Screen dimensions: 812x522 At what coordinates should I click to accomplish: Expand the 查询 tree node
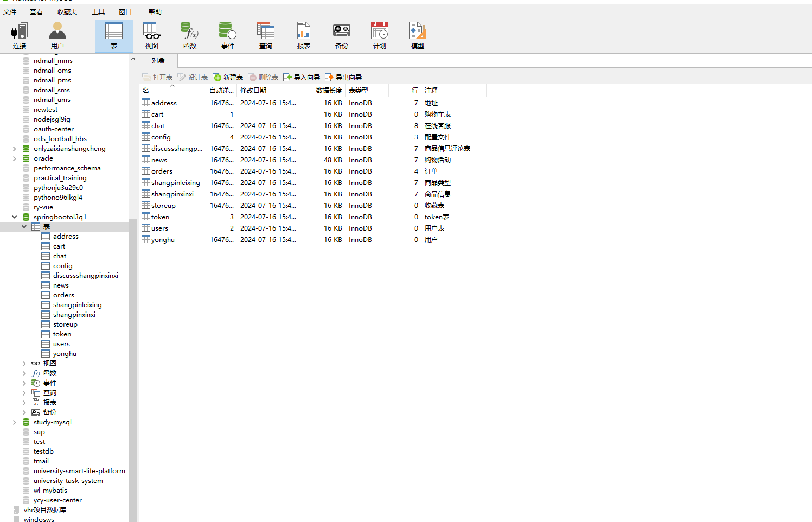click(x=24, y=393)
